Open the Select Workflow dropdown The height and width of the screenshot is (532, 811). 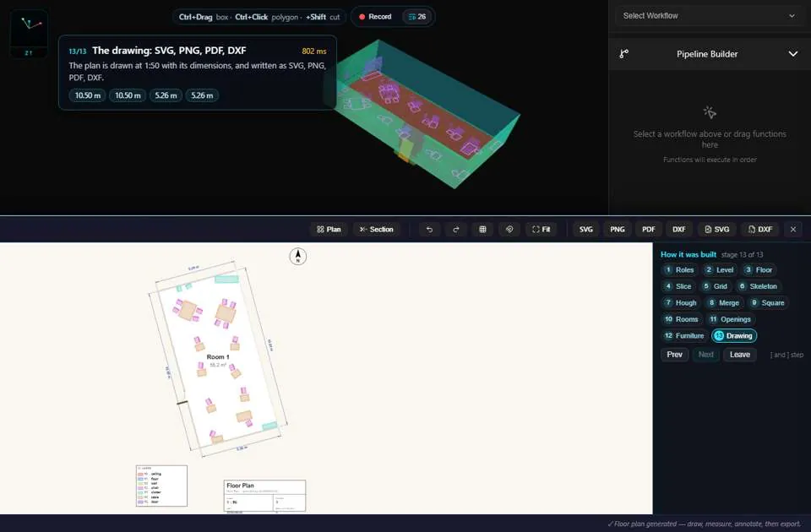tap(709, 15)
